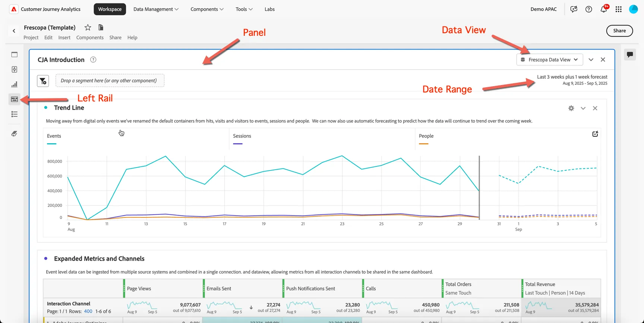Open the Demo APAC organization switcher
Viewport: 644px width, 323px height.
[x=543, y=9]
